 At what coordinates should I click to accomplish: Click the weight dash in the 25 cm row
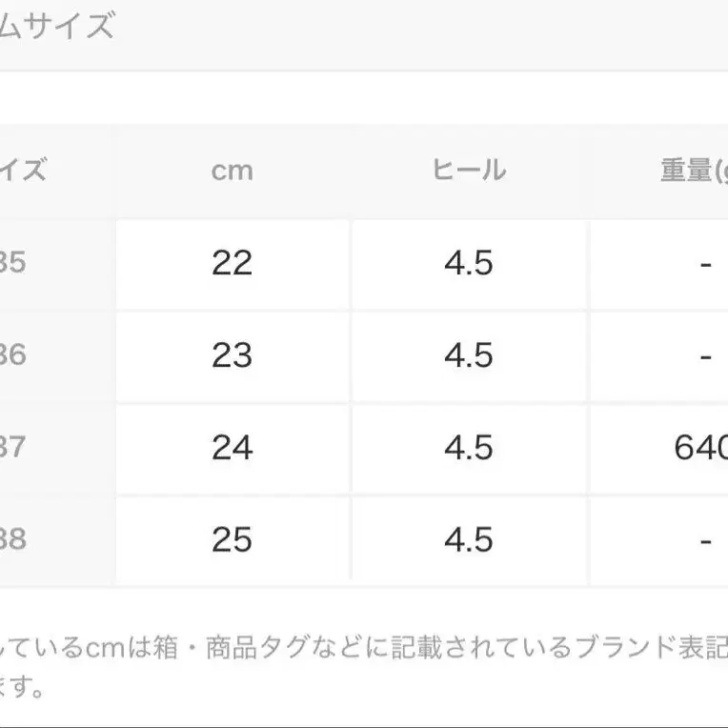point(705,540)
